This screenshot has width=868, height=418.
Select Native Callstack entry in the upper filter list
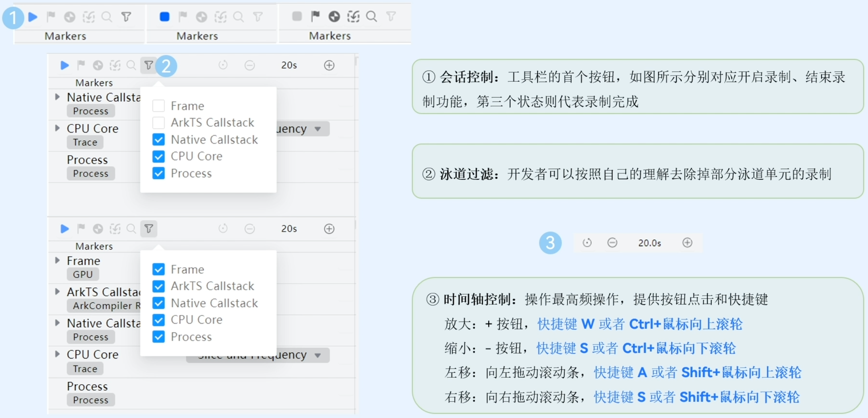[x=214, y=140]
